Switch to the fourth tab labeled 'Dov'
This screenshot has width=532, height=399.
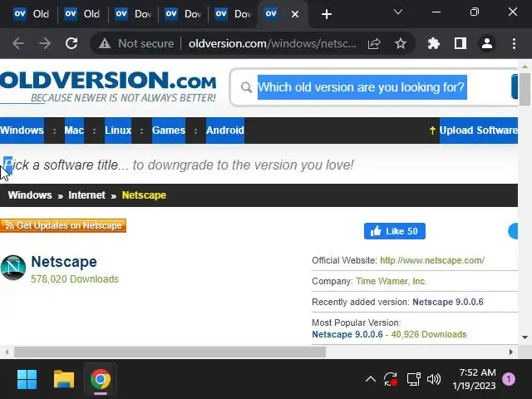183,14
